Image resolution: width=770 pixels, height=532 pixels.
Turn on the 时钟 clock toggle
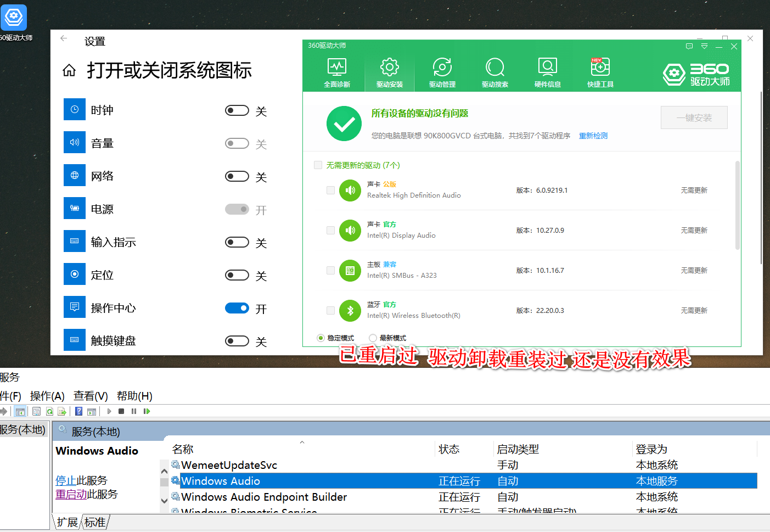point(237,111)
